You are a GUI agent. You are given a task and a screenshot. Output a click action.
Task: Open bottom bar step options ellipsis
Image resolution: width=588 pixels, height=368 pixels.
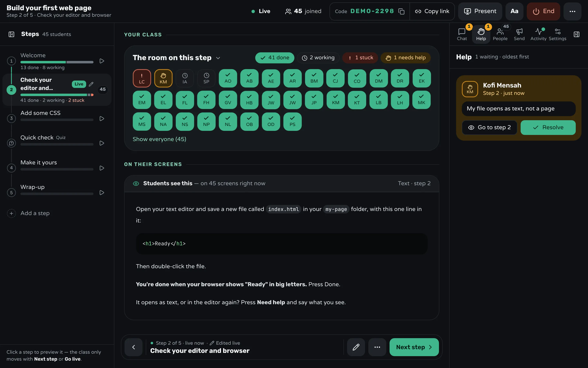point(377,347)
